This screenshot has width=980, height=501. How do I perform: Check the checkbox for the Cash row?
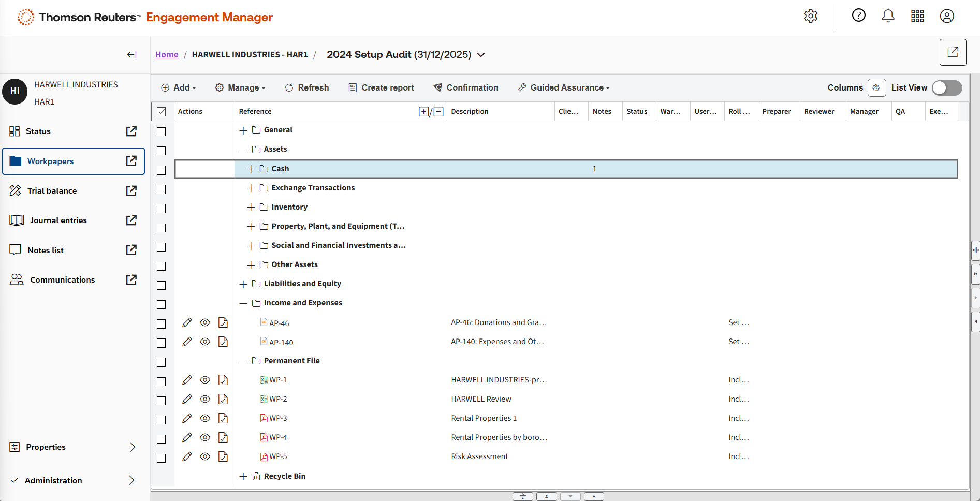[x=162, y=170]
